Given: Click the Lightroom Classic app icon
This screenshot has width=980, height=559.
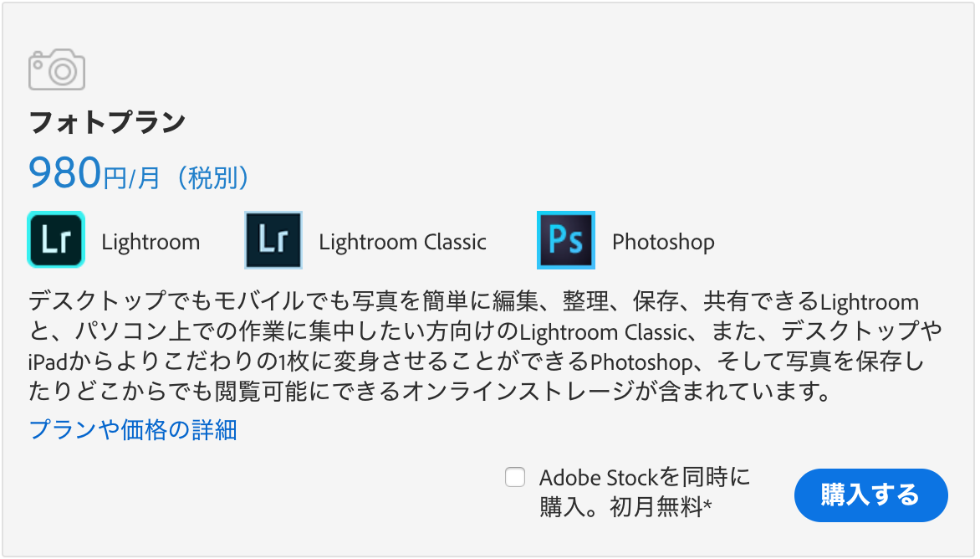Looking at the screenshot, I should [x=273, y=240].
